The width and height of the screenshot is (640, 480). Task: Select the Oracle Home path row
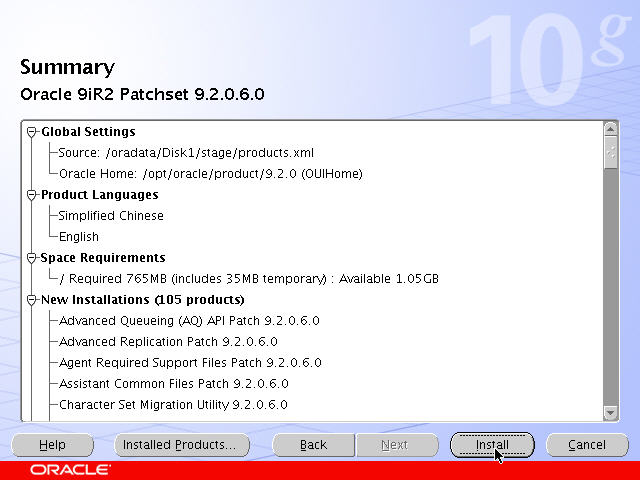pos(211,174)
